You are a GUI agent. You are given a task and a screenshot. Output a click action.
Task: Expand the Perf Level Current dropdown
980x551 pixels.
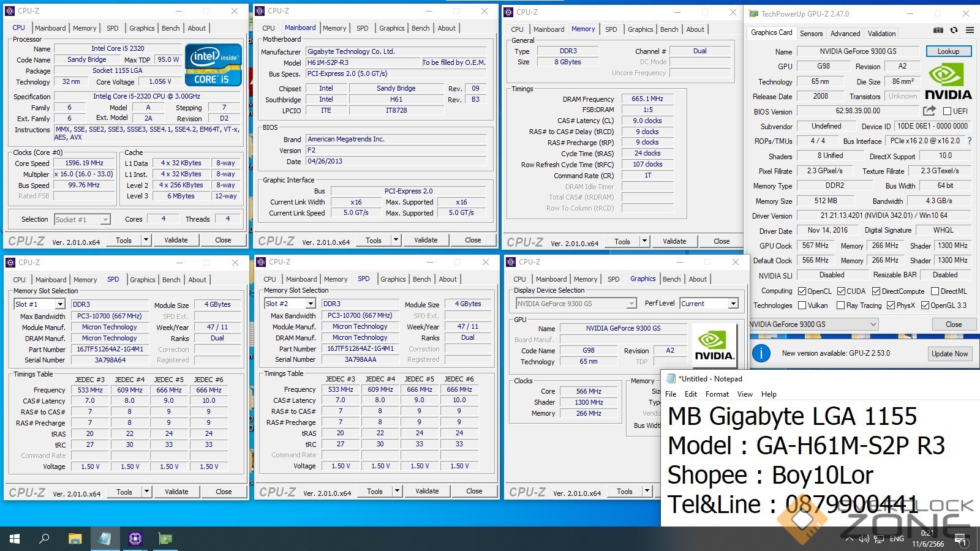[x=733, y=304]
